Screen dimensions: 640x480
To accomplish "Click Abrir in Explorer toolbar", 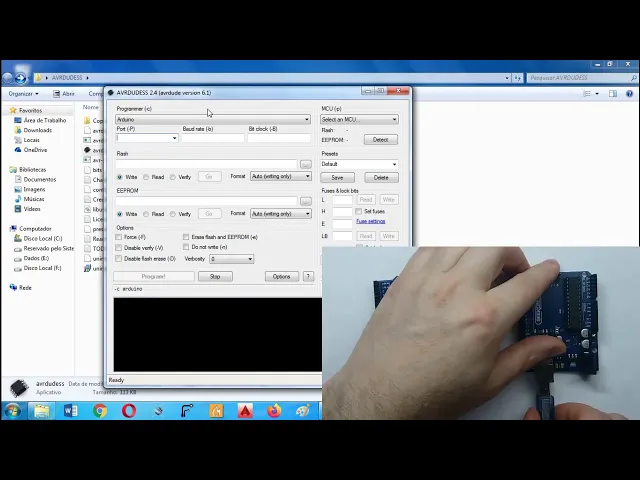I will point(64,94).
